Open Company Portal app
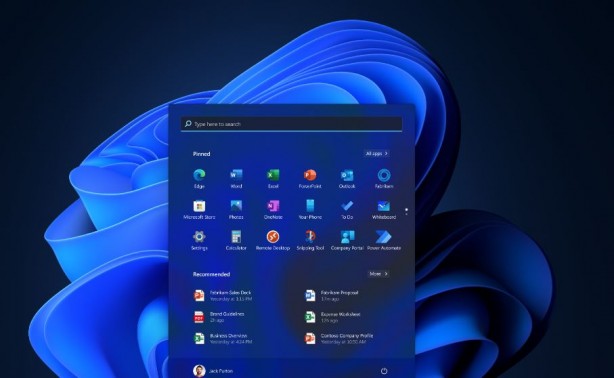The width and height of the screenshot is (614, 378). click(x=347, y=241)
